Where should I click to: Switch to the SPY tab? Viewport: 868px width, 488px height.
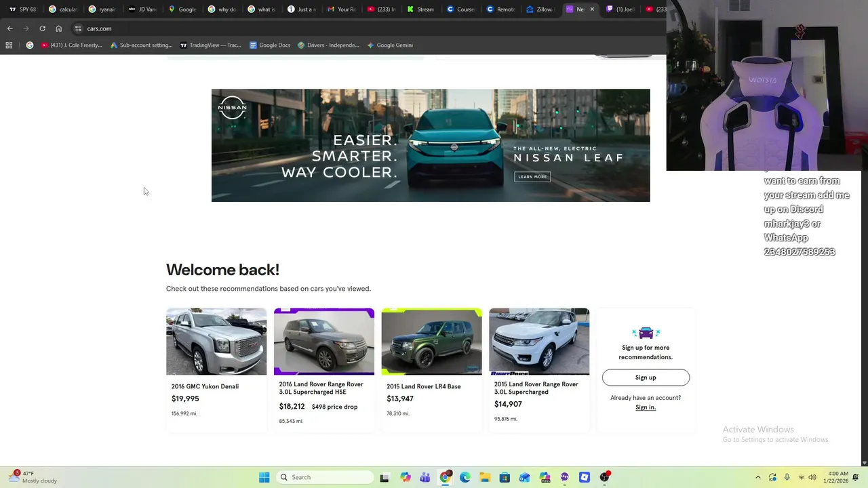click(x=22, y=9)
